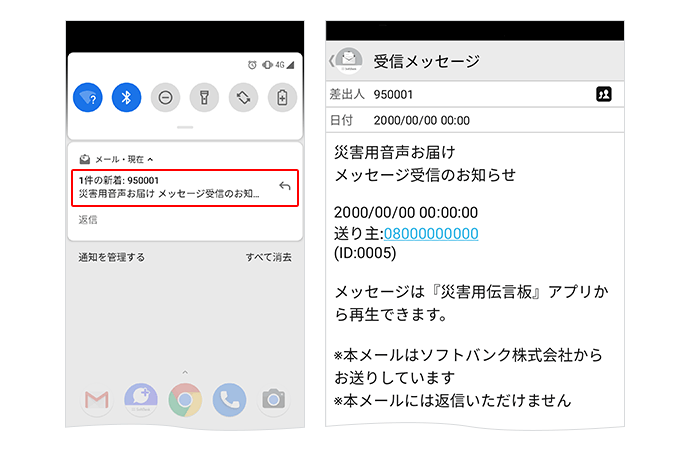Open the 08000000000 phone number link
Image resolution: width=690 pixels, height=452 pixels.
coord(431,233)
